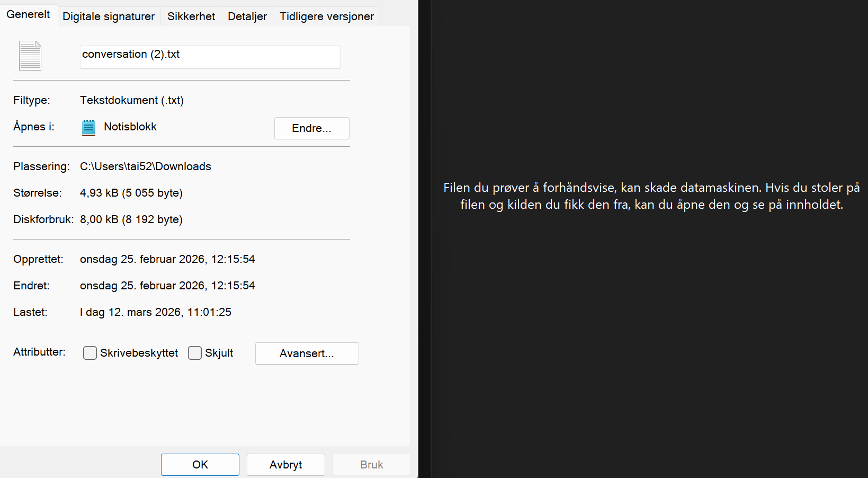Image resolution: width=868 pixels, height=478 pixels.
Task: Open the Tidligere versjoner tab
Action: point(327,16)
